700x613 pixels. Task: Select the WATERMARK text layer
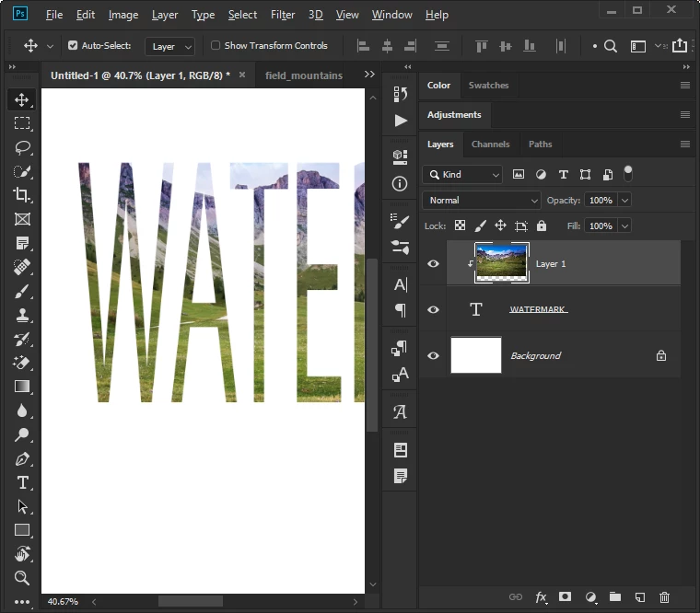click(564, 309)
